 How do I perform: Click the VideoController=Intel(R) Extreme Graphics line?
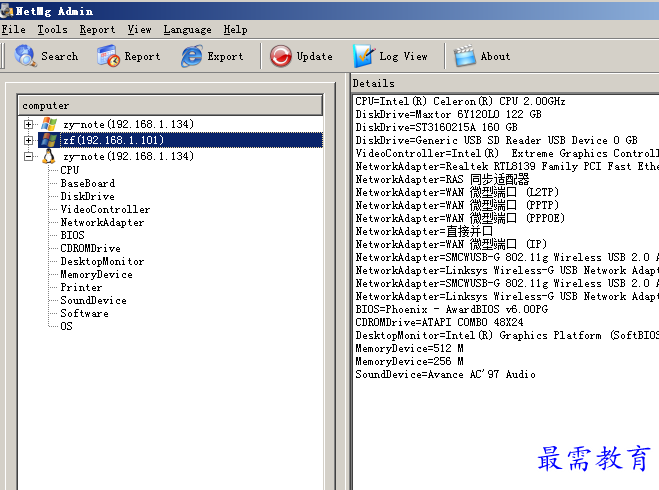[x=507, y=153]
